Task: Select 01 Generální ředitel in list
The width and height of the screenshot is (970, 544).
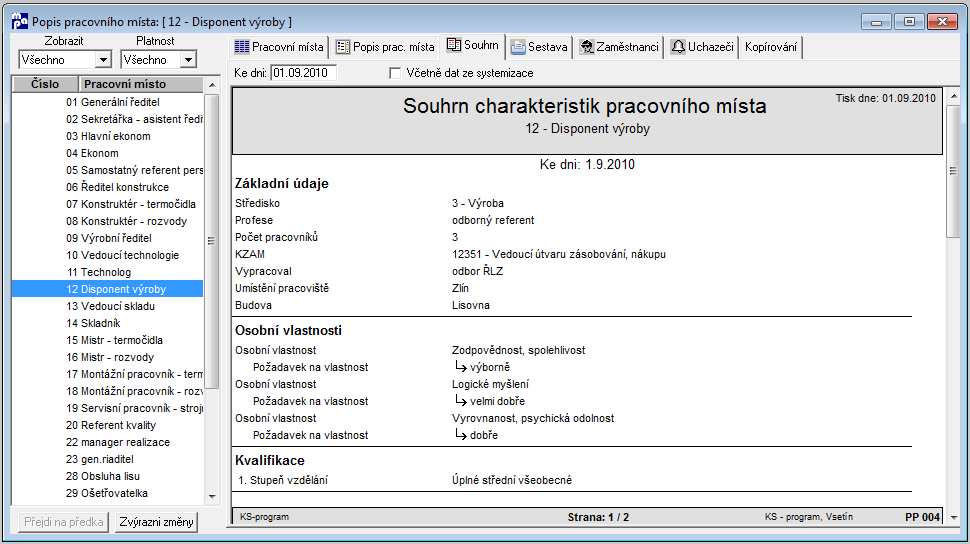Action: tap(108, 102)
